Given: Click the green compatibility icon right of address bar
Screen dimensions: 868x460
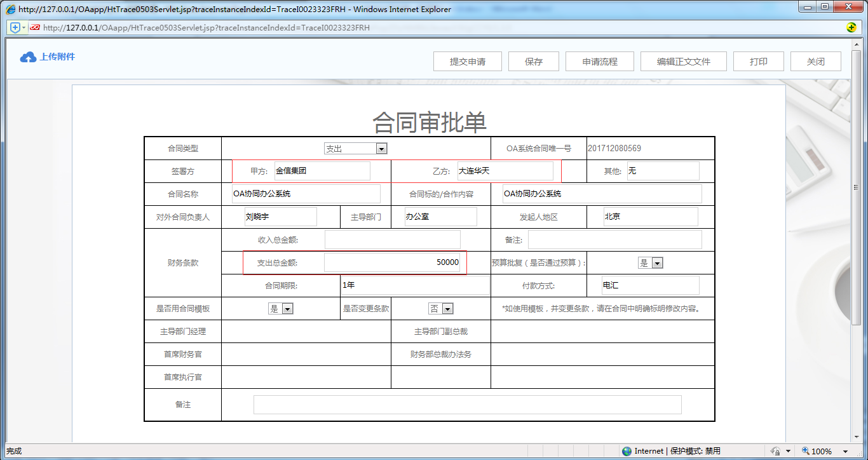Looking at the screenshot, I should [x=851, y=27].
